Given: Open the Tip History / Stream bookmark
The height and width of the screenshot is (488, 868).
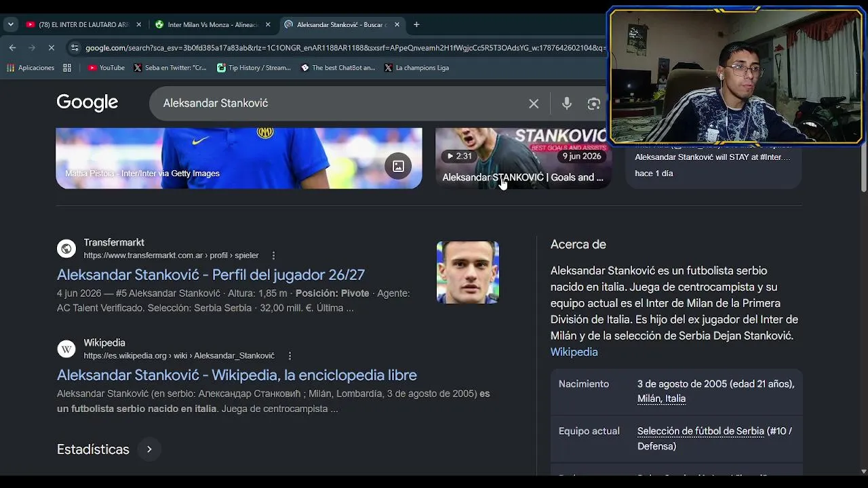Looking at the screenshot, I should pyautogui.click(x=254, y=68).
